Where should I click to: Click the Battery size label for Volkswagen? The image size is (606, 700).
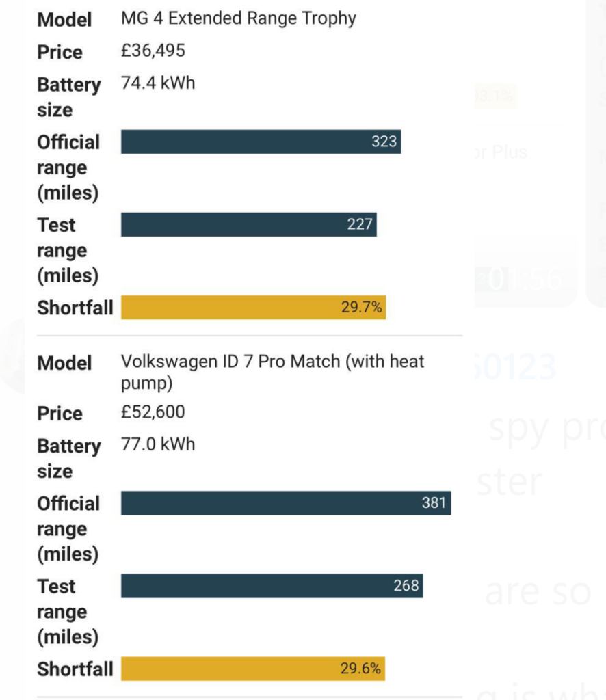[x=69, y=459]
